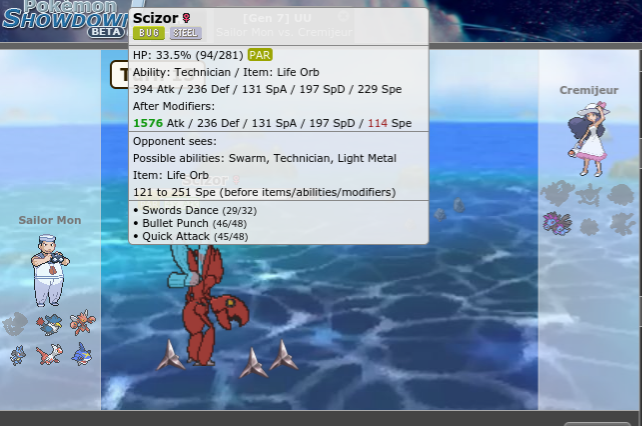Click the Cremijeur username label
This screenshot has height=426, width=642.
(589, 90)
